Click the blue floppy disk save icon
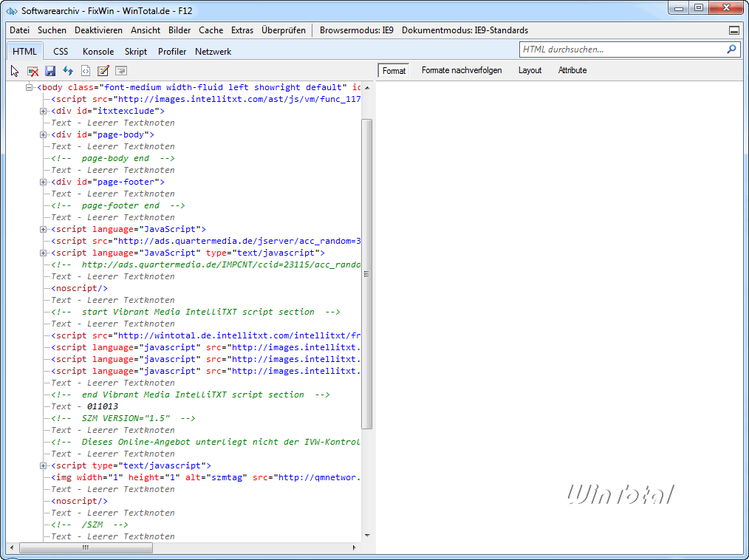 click(x=50, y=71)
